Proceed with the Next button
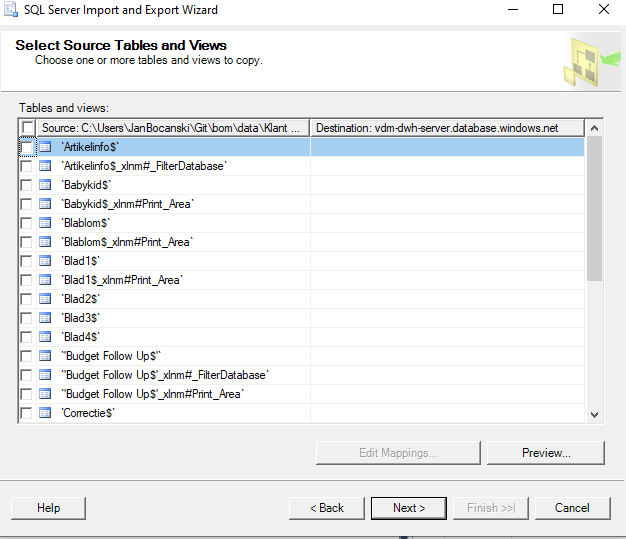 (x=409, y=508)
